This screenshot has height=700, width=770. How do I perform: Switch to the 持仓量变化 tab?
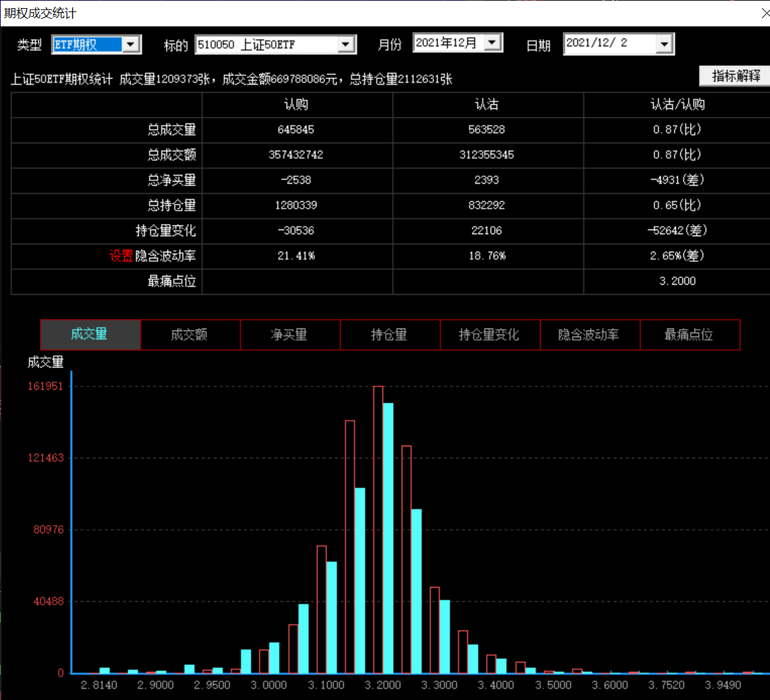tap(489, 335)
